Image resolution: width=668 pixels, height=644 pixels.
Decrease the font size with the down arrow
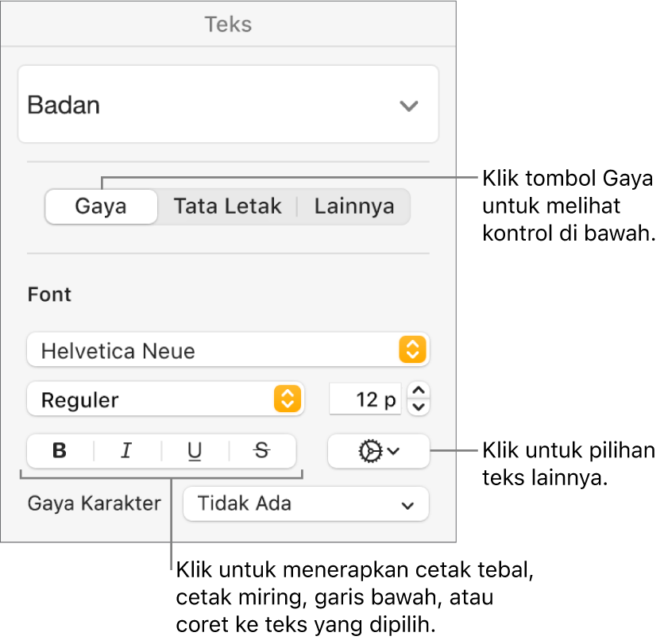coord(419,407)
